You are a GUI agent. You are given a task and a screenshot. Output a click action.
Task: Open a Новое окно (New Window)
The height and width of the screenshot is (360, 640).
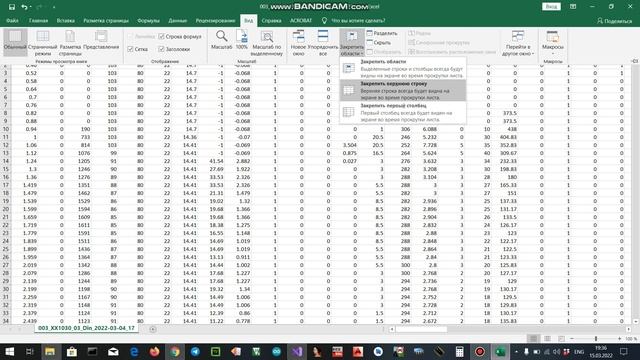click(x=298, y=42)
